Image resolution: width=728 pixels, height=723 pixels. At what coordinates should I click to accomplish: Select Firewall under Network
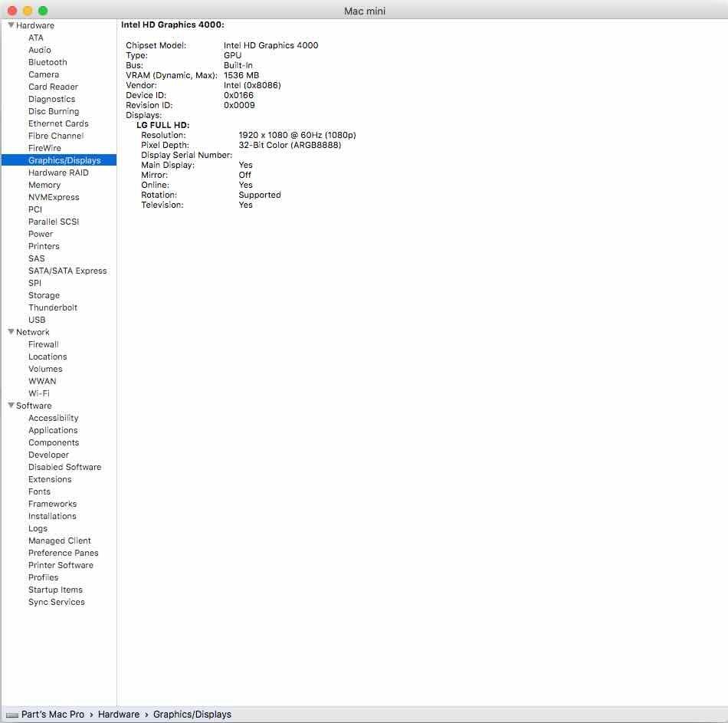pos(43,344)
